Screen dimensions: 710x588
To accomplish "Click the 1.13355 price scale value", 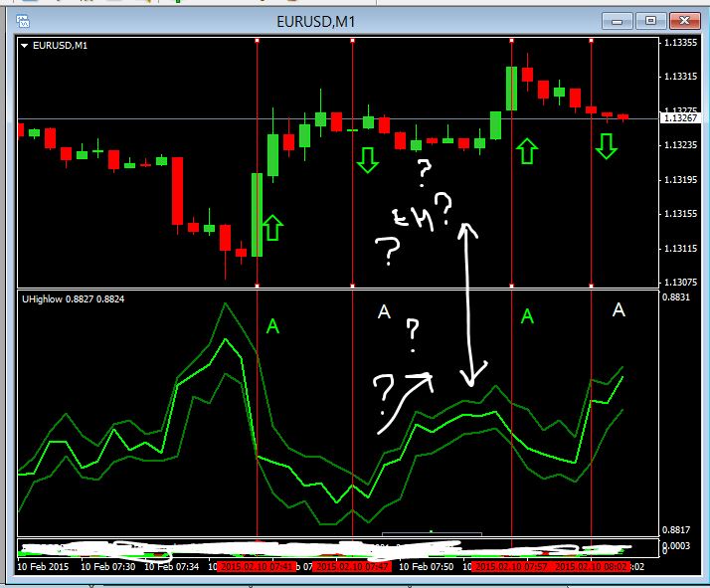I will (x=680, y=43).
